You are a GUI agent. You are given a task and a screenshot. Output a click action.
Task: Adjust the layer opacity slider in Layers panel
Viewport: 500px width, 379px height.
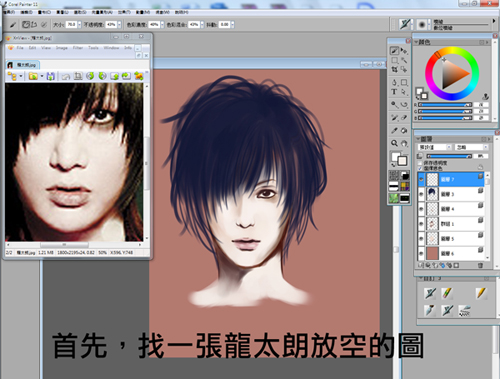pos(449,156)
